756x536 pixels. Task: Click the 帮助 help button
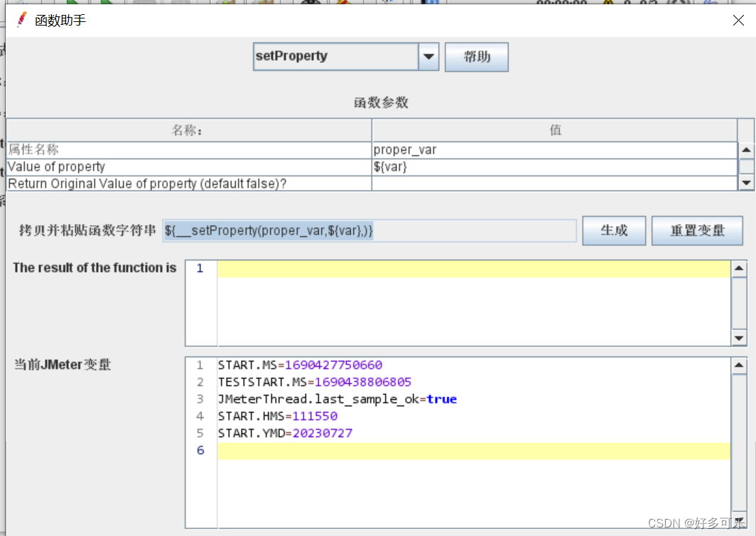click(x=476, y=57)
